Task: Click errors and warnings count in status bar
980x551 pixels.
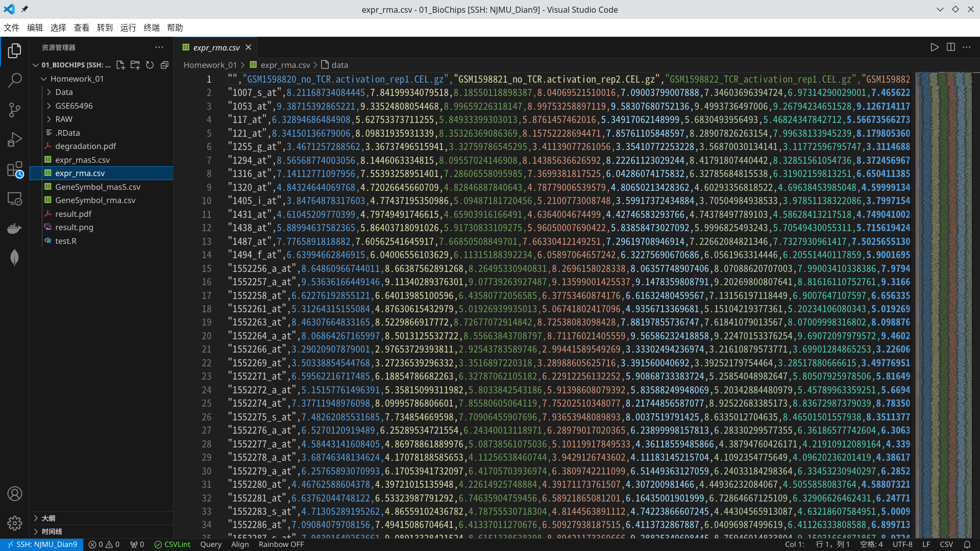Action: [x=104, y=544]
